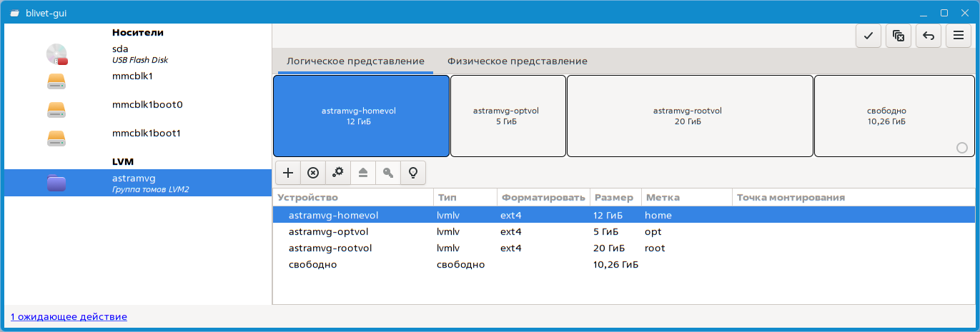Select the astramvg-rootvol block in the map
This screenshot has height=332, width=980.
[x=689, y=116]
